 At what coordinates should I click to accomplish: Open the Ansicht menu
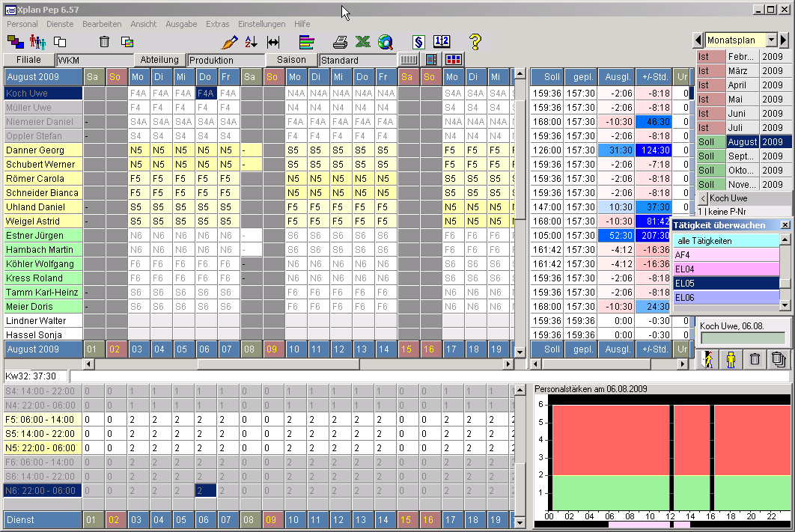144,24
